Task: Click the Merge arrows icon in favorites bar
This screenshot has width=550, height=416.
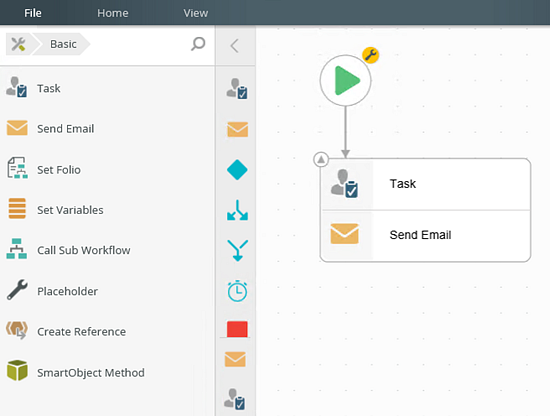Action: click(x=237, y=250)
